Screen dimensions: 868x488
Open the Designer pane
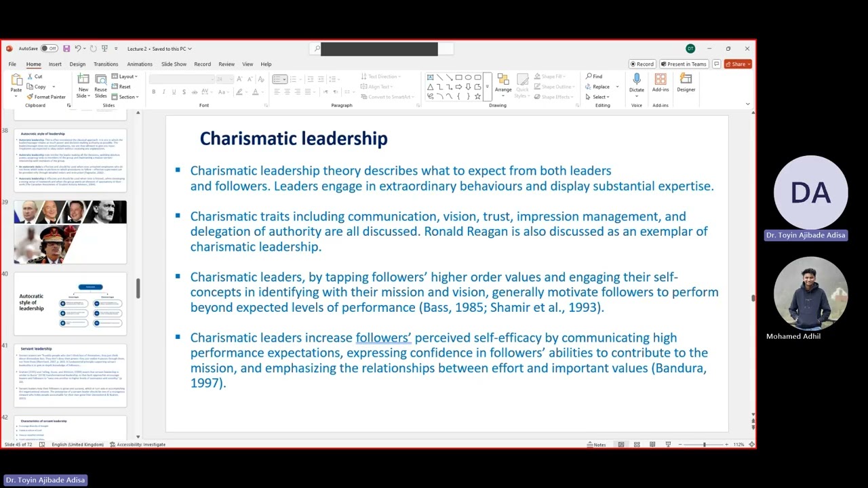click(686, 83)
